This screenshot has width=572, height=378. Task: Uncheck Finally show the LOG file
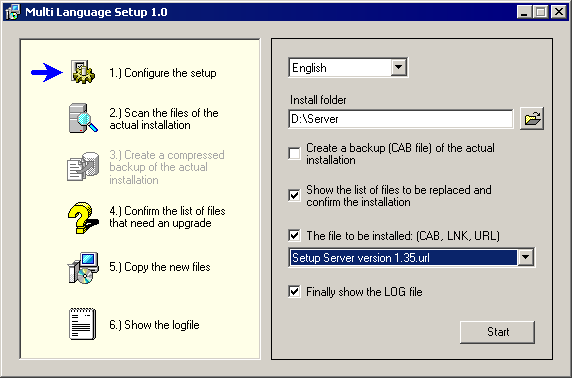click(x=294, y=292)
